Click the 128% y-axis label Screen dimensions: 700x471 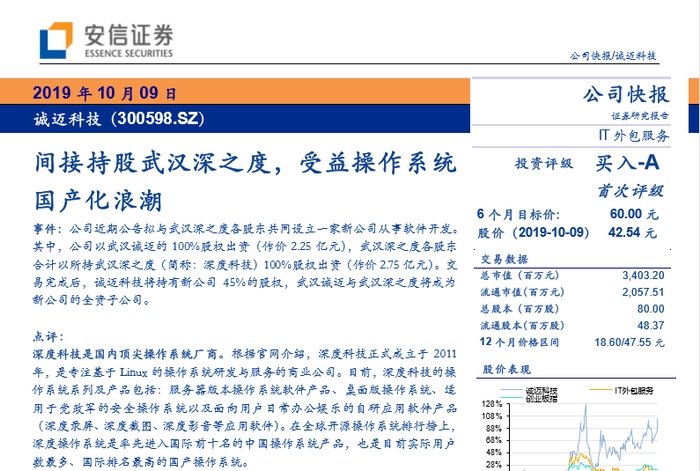492,404
